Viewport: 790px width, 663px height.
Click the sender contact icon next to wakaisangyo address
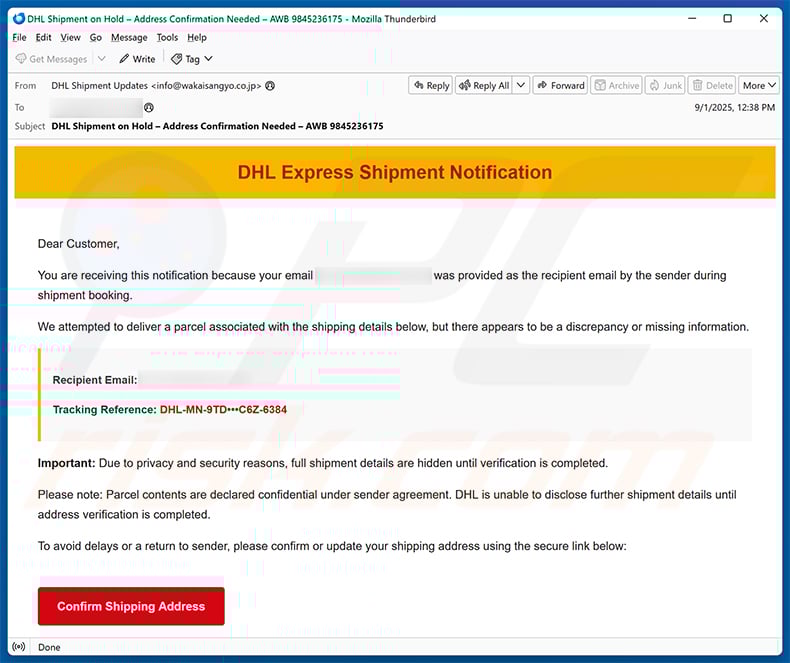(x=270, y=86)
